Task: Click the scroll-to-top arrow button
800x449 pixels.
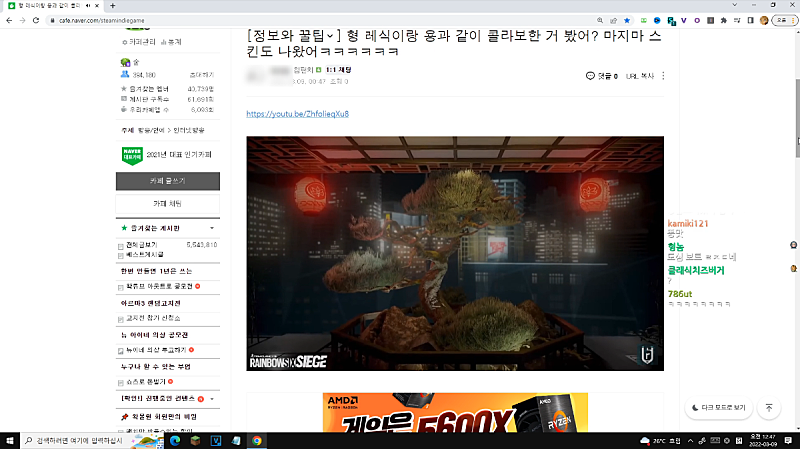Action: 769,408
